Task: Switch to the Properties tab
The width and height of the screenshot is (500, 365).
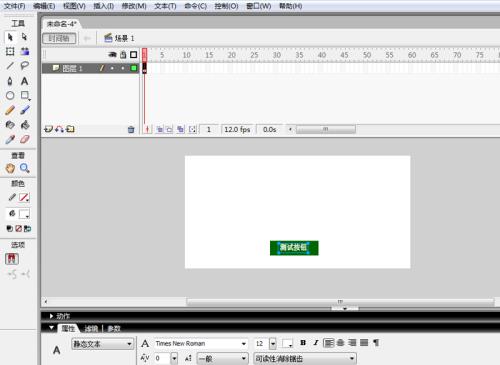Action: [x=68, y=329]
